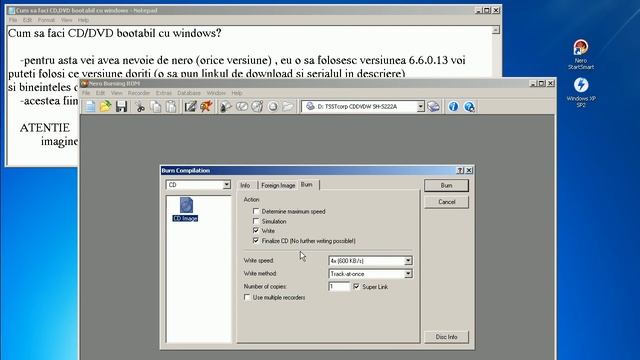Open Nero Edit menu
Screen dimensions: 640x360
pyautogui.click(x=100, y=93)
